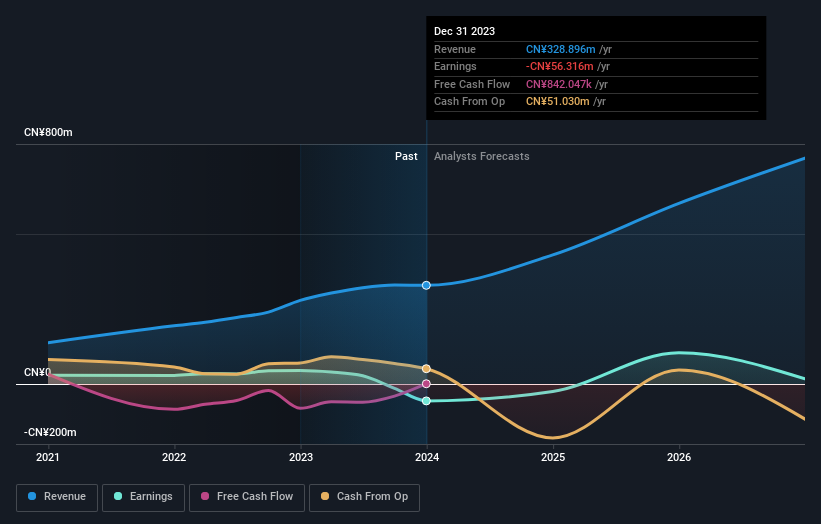The image size is (821, 524).
Task: Click the -CN¥56.316m earnings value
Action: click(x=560, y=66)
